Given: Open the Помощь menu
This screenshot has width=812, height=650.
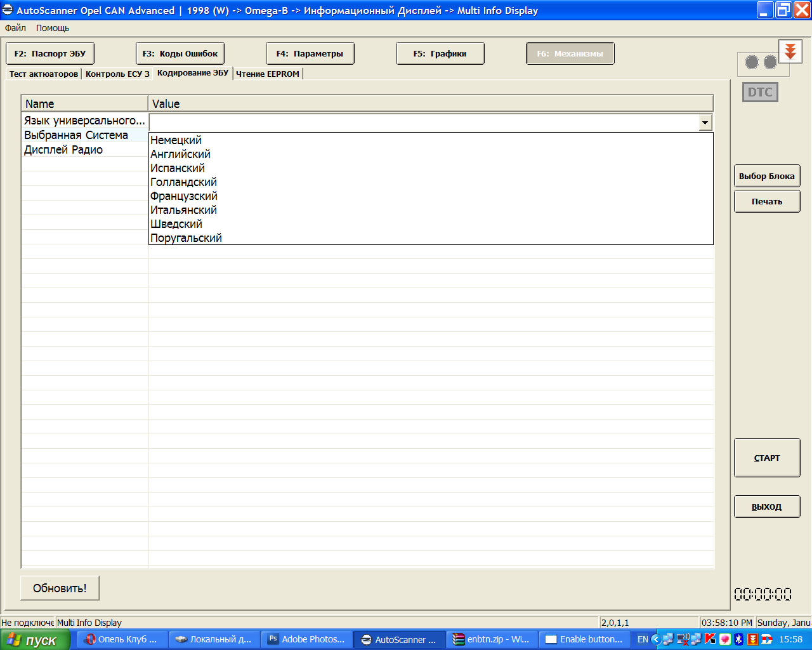Looking at the screenshot, I should coord(53,28).
